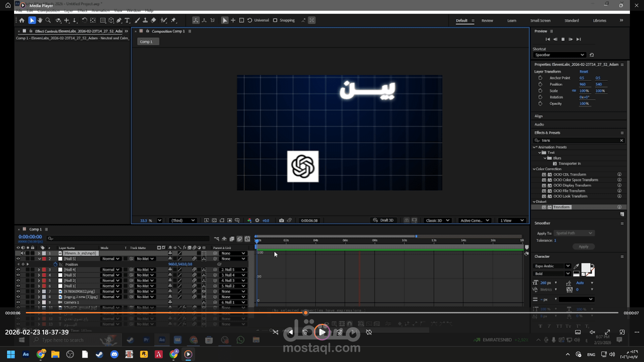Hide the Null 1 layer
644x362 pixels.
coord(18,286)
